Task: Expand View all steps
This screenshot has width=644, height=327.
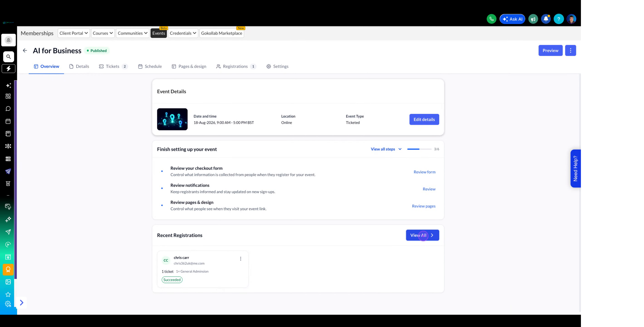Action: (x=386, y=149)
